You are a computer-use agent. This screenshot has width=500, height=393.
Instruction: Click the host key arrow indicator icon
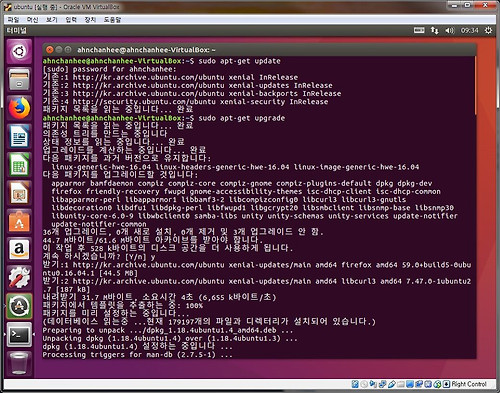(x=446, y=384)
